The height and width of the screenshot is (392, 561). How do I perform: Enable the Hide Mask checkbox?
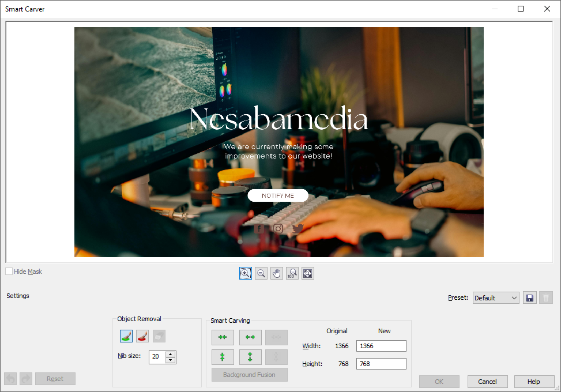point(9,272)
